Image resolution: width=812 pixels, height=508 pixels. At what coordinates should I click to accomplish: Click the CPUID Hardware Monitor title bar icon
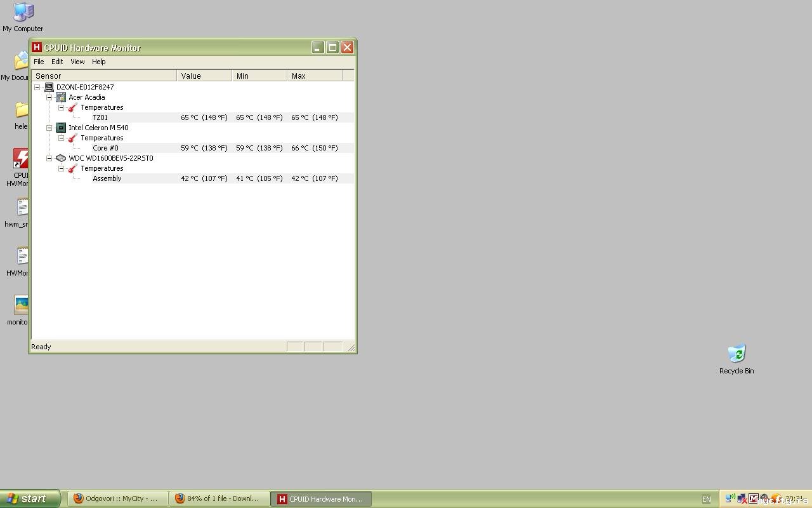coord(37,47)
